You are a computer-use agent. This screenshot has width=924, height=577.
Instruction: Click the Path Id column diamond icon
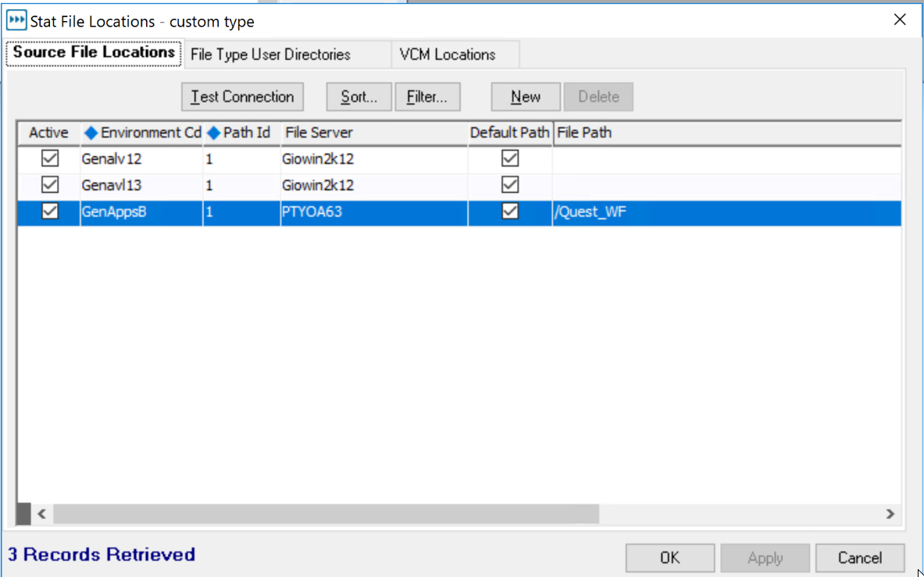coord(214,133)
